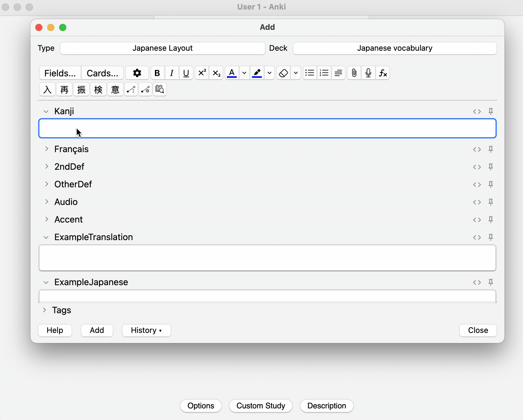Toggle HTML editor for OtherDef field
The image size is (523, 420).
pyautogui.click(x=477, y=185)
